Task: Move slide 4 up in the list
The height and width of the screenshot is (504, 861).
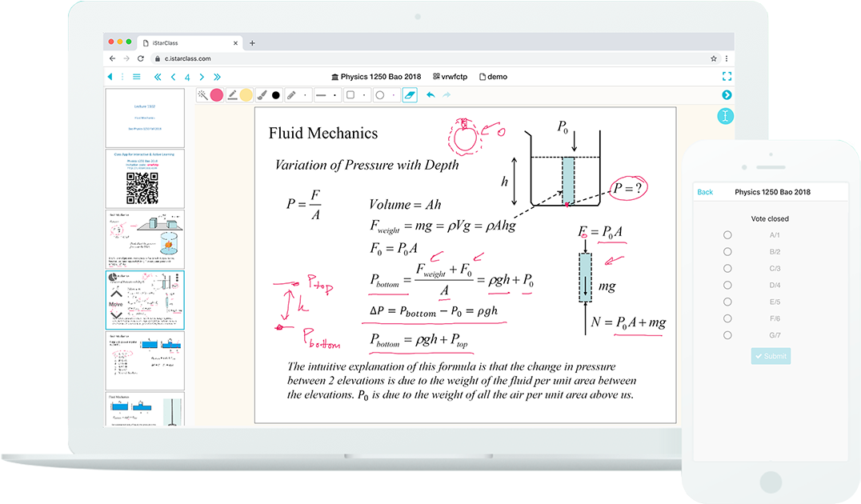Action: [x=116, y=294]
